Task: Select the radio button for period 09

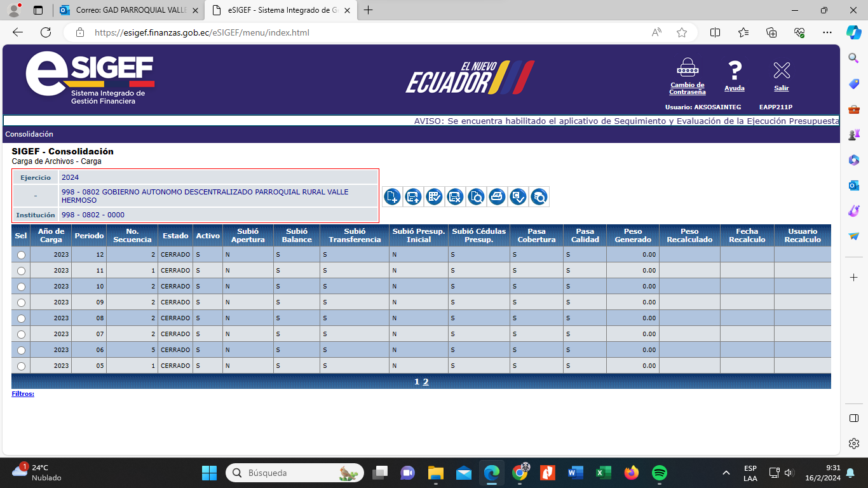Action: coord(21,302)
